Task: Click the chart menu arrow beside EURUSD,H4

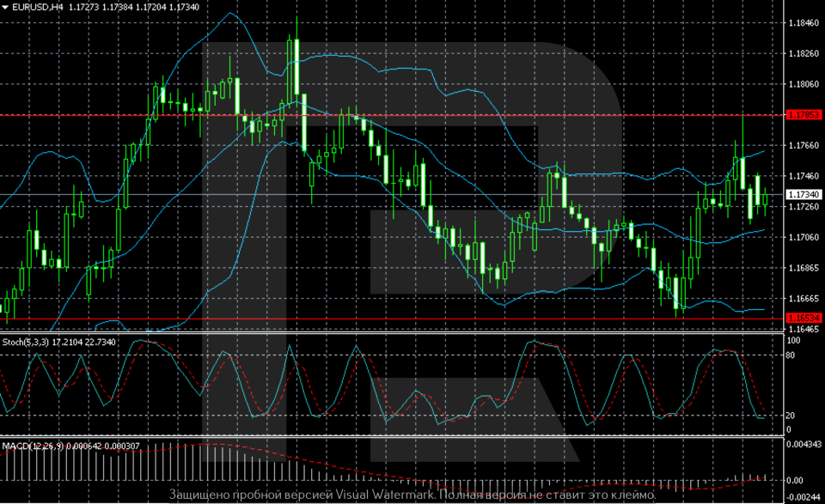Action: click(x=5, y=8)
